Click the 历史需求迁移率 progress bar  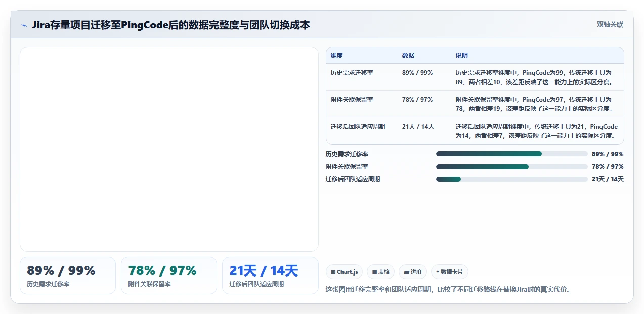point(512,154)
